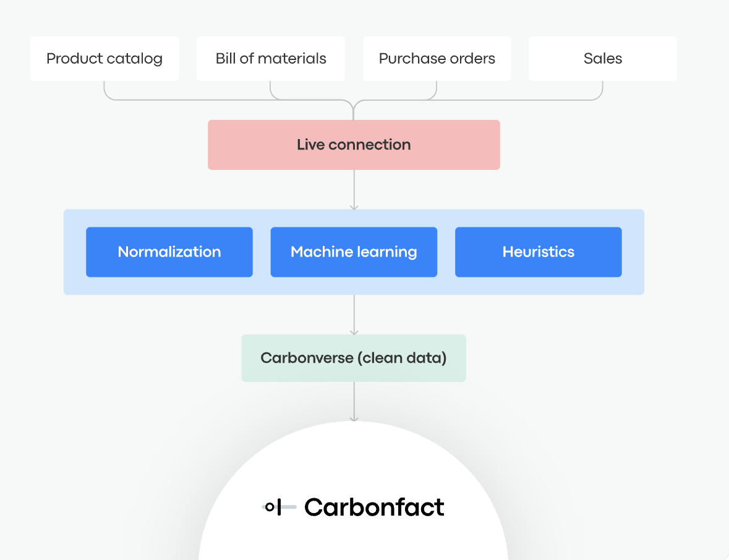Click the pink Live connection block
Screen dimensions: 729x560
[354, 145]
